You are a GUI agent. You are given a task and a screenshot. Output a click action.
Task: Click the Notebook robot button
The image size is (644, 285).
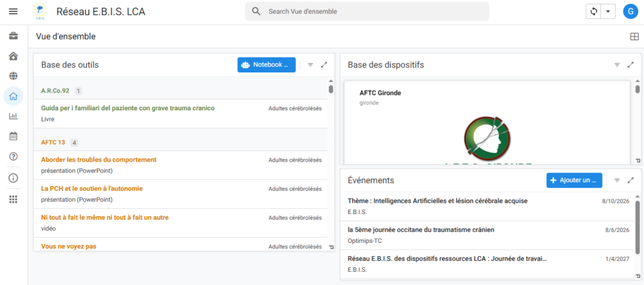(267, 65)
